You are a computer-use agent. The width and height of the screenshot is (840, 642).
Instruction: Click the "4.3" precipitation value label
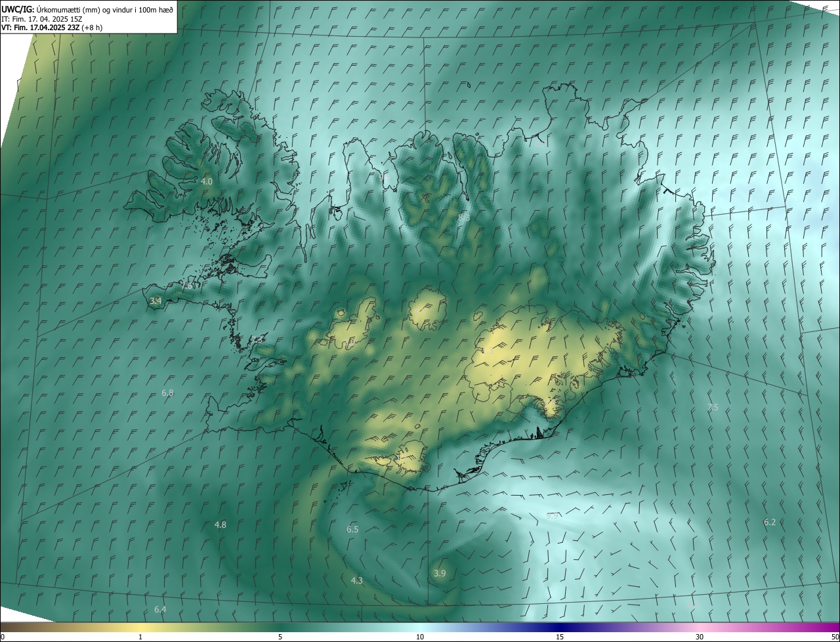357,580
